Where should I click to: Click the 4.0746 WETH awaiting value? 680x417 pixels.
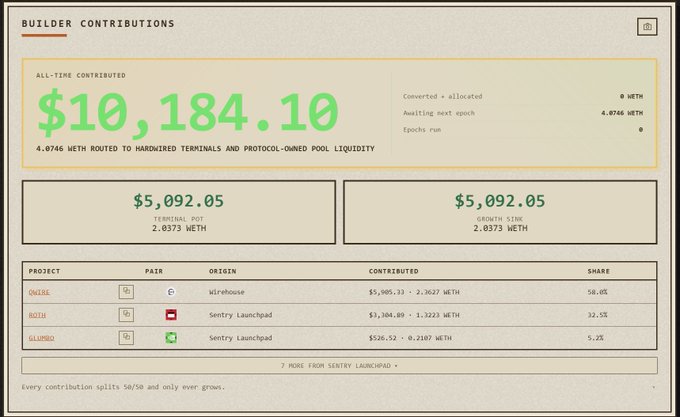tap(622, 113)
